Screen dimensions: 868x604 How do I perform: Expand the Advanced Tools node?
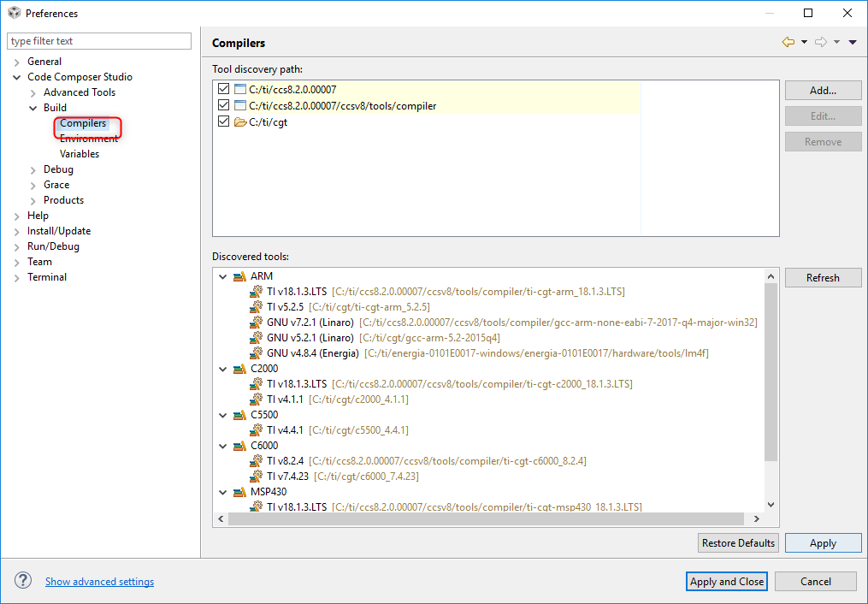click(32, 93)
